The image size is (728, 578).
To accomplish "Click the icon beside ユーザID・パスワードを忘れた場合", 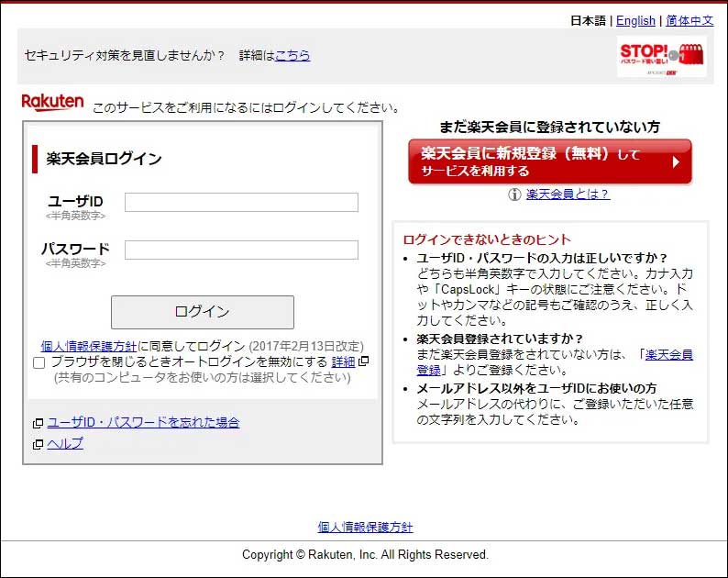I will coord(39,423).
